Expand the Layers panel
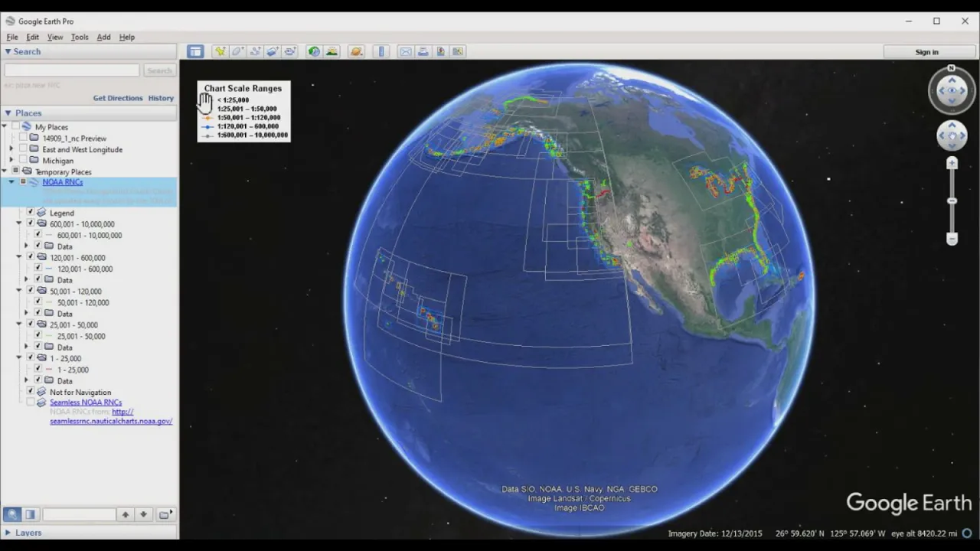The height and width of the screenshot is (551, 980). pos(8,533)
